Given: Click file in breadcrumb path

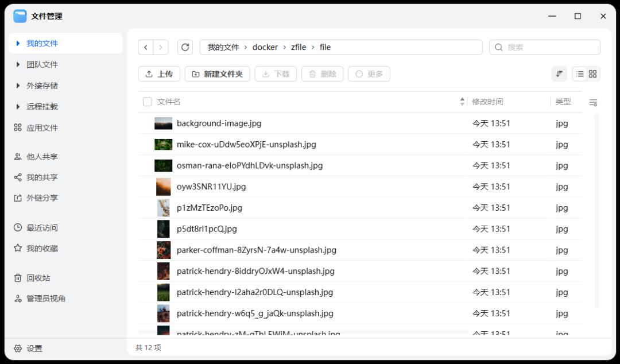Looking at the screenshot, I should pos(325,48).
